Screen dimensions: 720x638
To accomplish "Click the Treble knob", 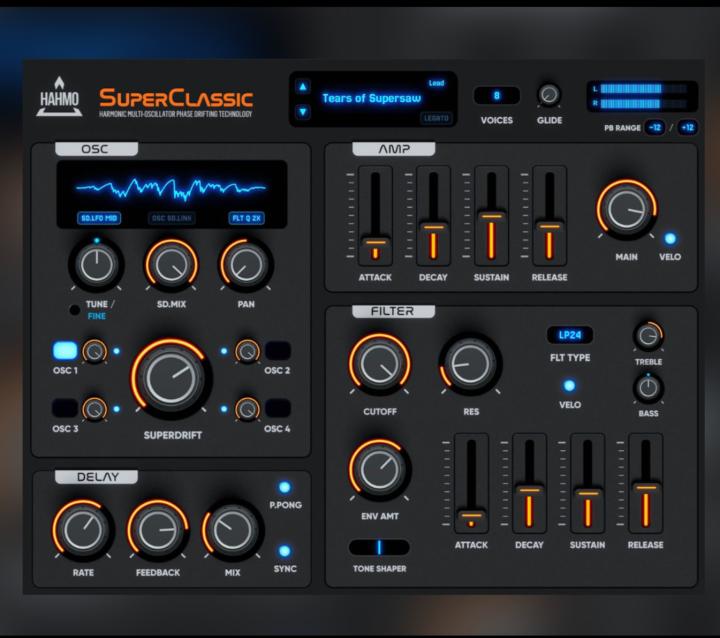I will point(648,336).
